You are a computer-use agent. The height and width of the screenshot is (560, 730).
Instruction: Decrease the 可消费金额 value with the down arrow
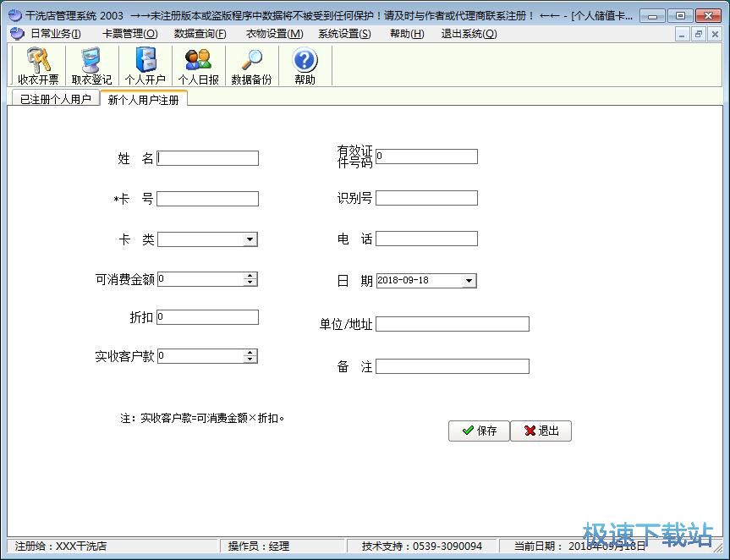point(250,282)
